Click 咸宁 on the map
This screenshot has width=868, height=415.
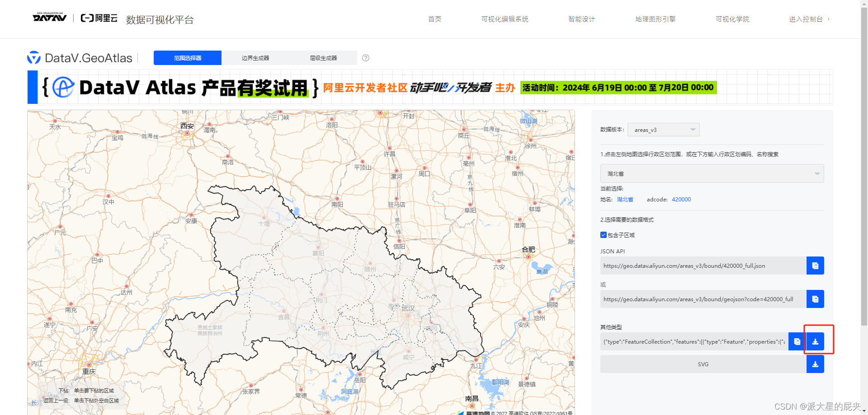coord(409,357)
